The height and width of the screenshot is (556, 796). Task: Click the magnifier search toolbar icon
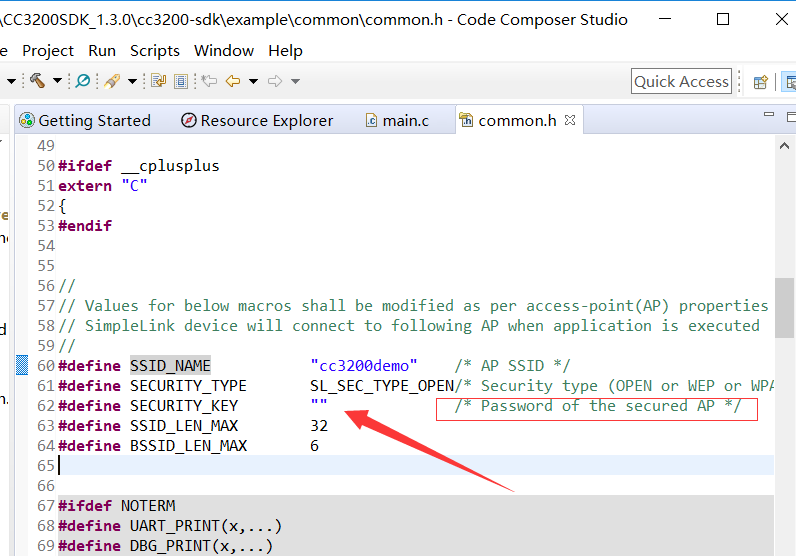point(83,81)
